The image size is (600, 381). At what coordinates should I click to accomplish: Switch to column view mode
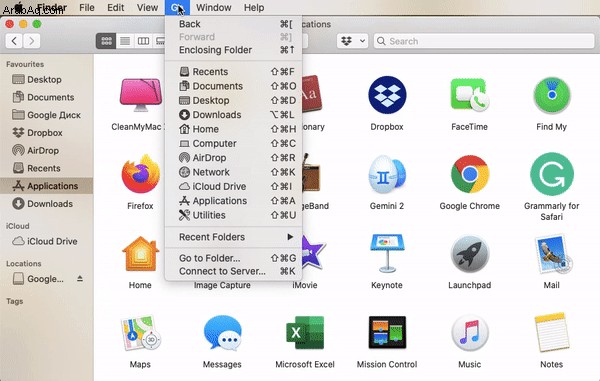click(x=143, y=41)
